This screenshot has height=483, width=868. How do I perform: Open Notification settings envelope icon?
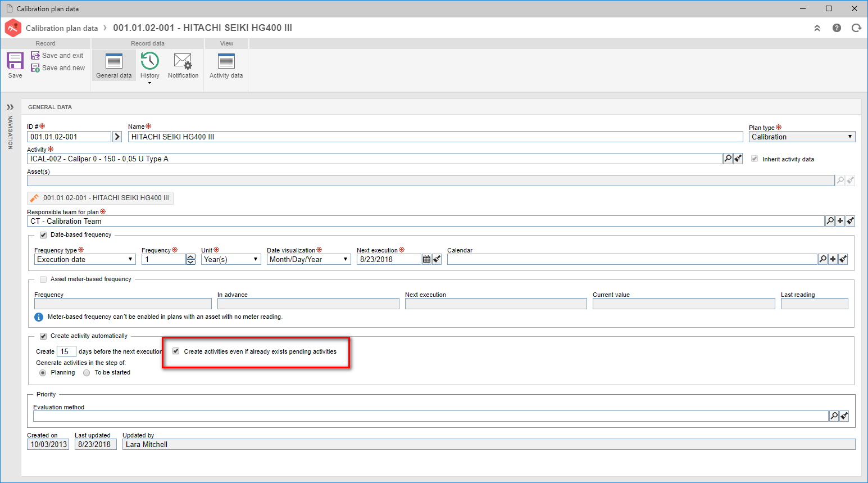pos(183,61)
